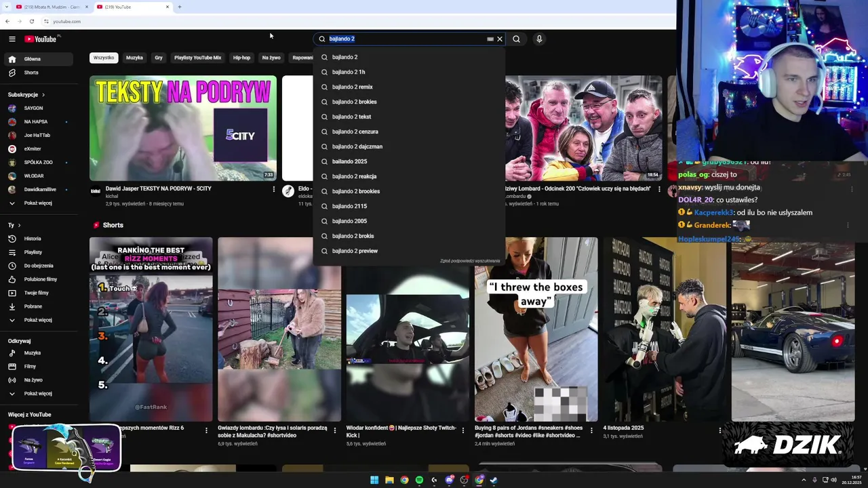
Task: Close the (219) YouTube browser tab
Action: click(x=167, y=7)
